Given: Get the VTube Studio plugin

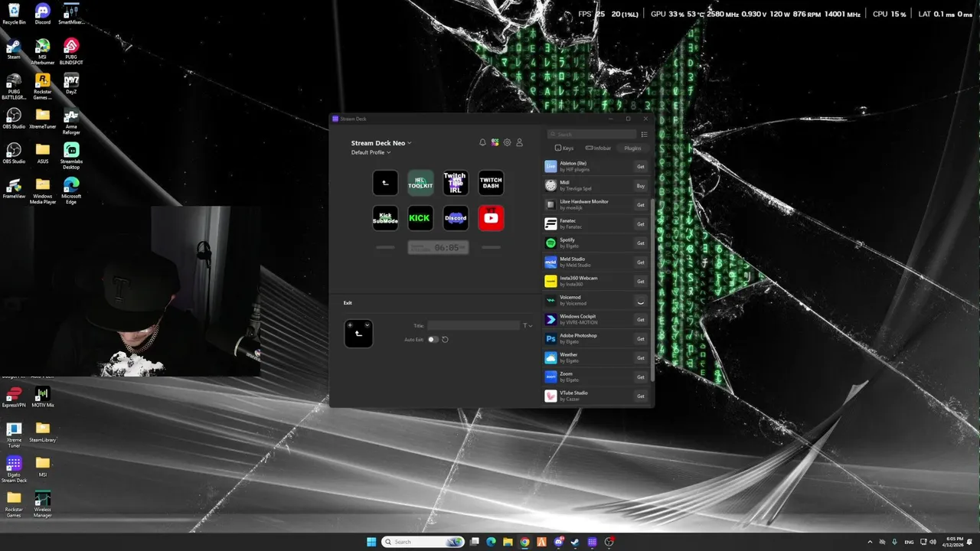Looking at the screenshot, I should click(x=641, y=396).
